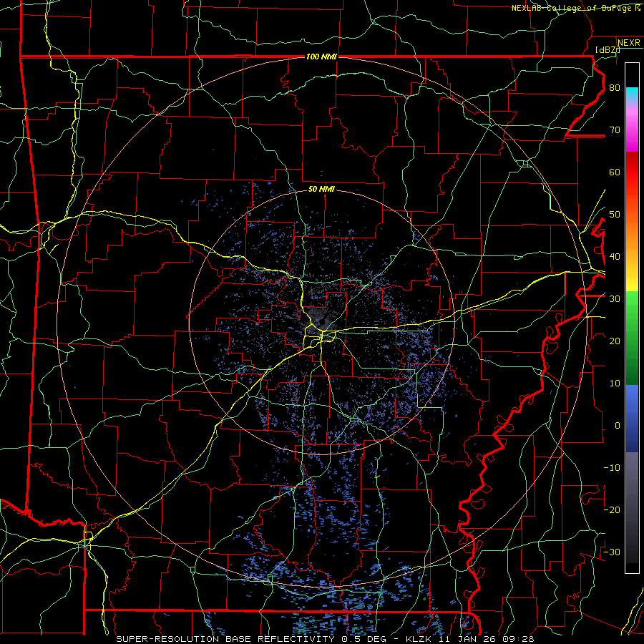Click the 0 value on the dBZ scale
Viewport: 644px width, 644px height.
(618, 426)
